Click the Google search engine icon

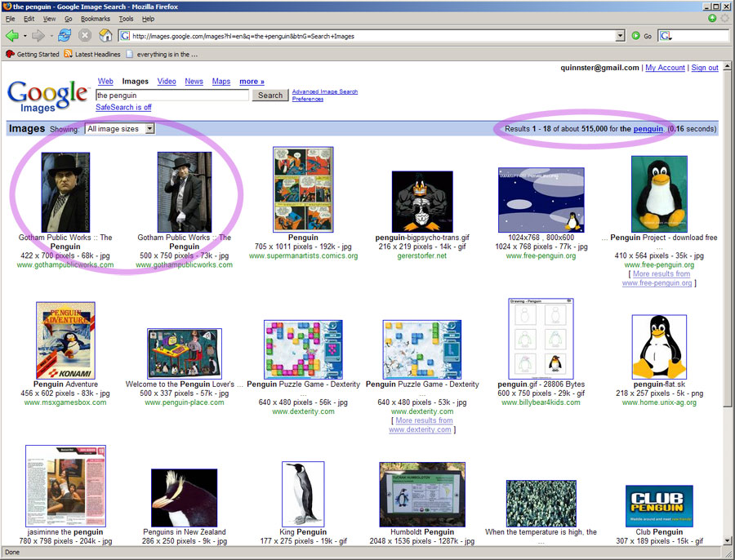(666, 36)
